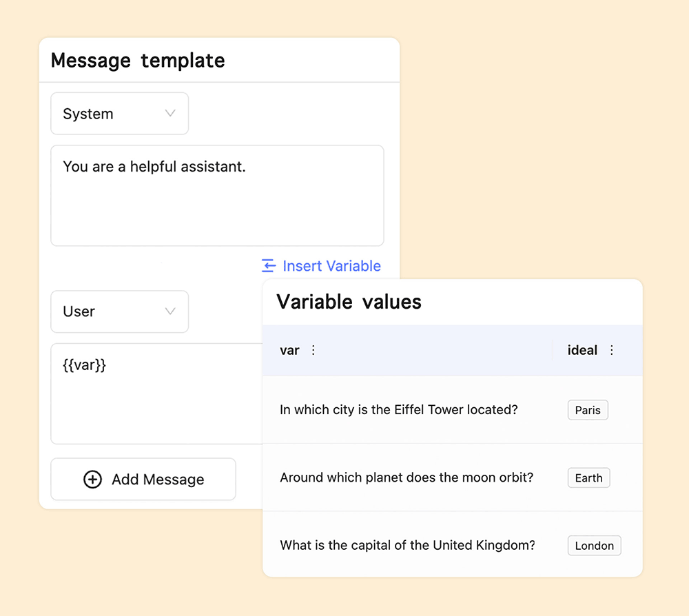This screenshot has height=616, width=689.
Task: Select the Paris answer chip
Action: click(x=588, y=409)
